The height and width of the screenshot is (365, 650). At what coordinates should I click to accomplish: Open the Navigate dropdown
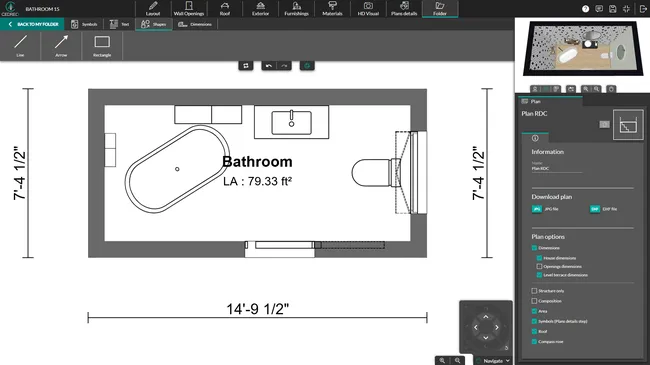pos(494,361)
